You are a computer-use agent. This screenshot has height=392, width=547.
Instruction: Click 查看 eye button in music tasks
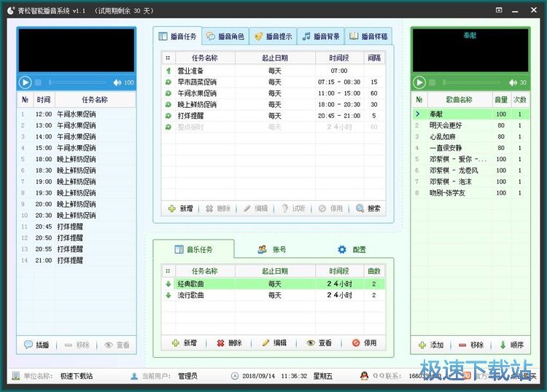coord(319,342)
